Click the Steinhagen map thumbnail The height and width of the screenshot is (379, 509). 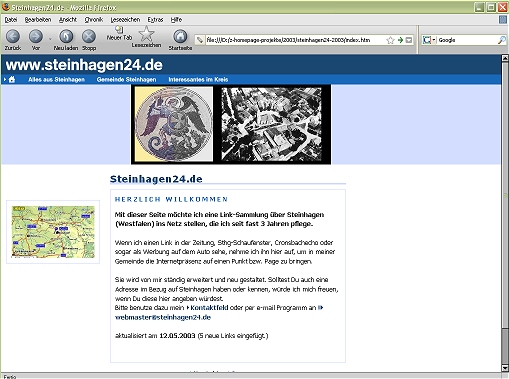[53, 232]
